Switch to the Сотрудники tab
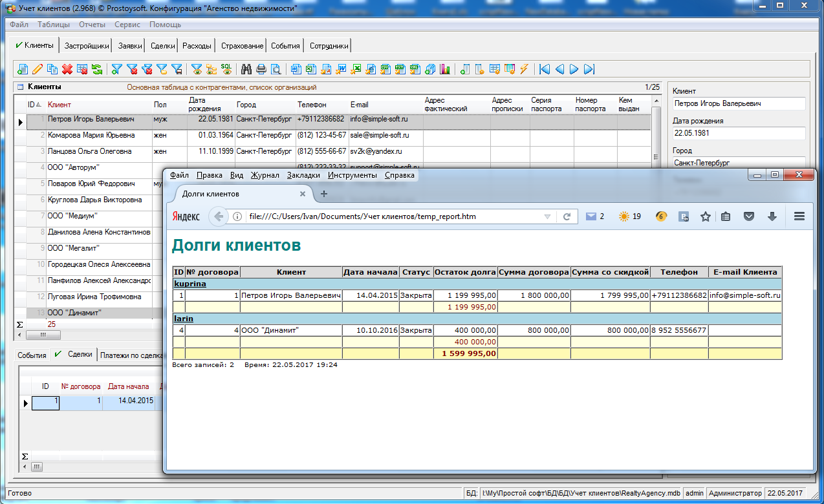 click(329, 46)
